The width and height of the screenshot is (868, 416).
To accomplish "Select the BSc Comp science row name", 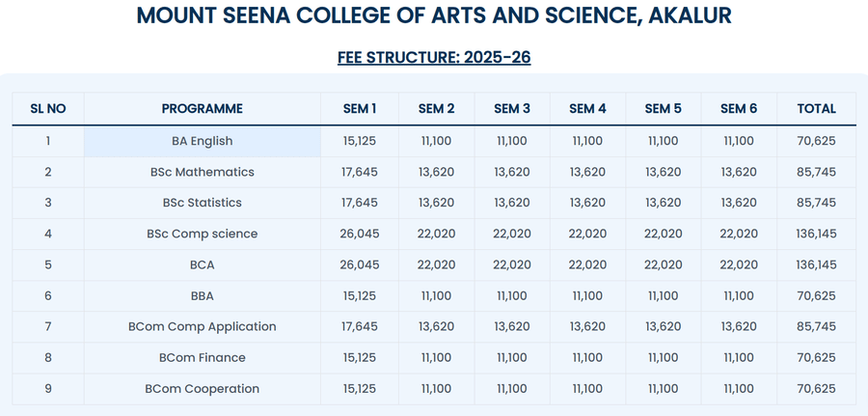I will [203, 234].
